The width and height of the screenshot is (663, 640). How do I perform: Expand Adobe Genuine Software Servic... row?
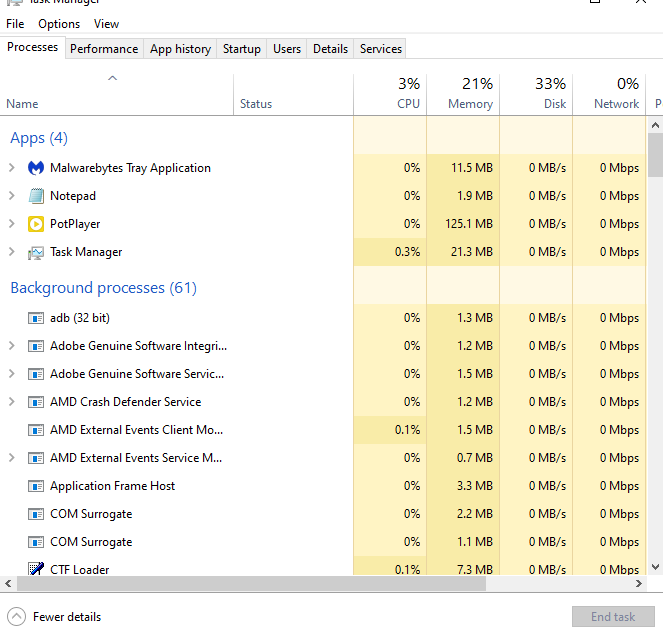coord(12,374)
